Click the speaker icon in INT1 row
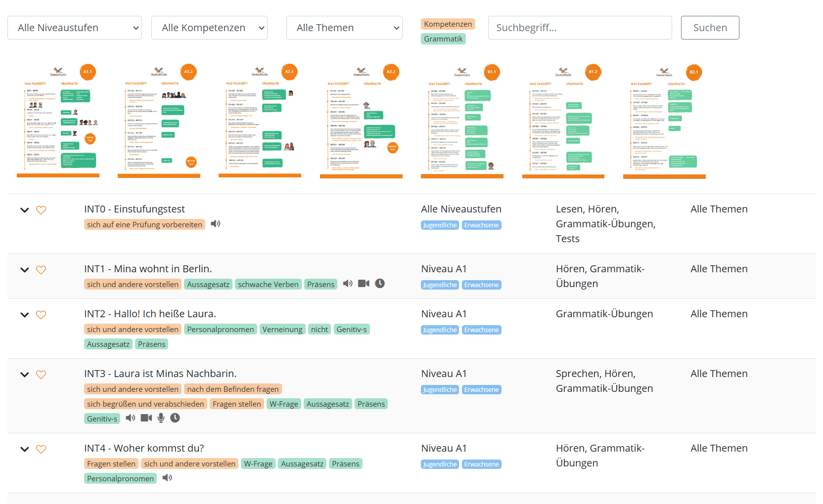The height and width of the screenshot is (504, 823). [x=348, y=284]
